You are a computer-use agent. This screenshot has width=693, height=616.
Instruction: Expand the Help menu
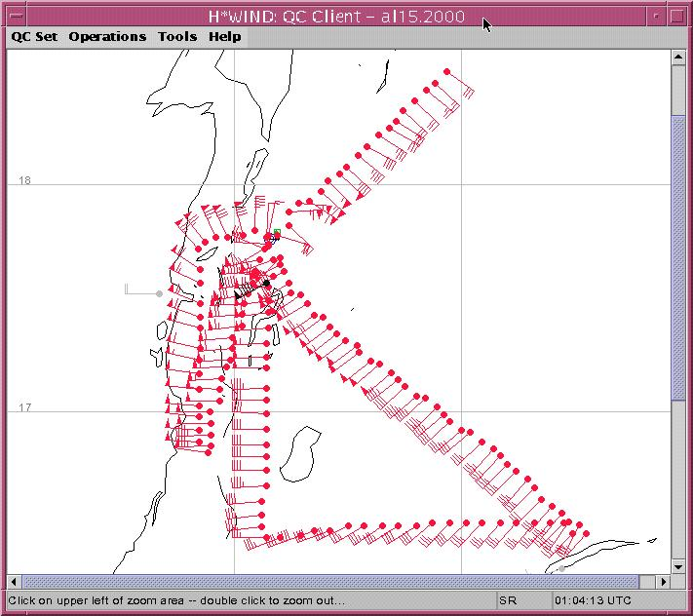[224, 37]
